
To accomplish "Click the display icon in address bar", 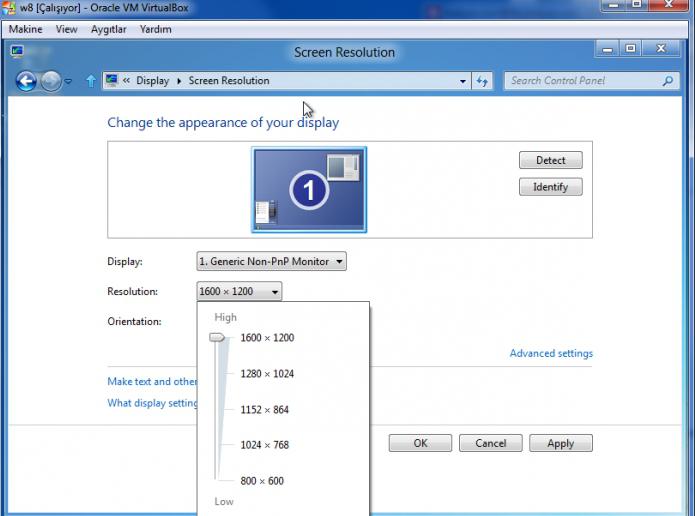I will tap(111, 80).
